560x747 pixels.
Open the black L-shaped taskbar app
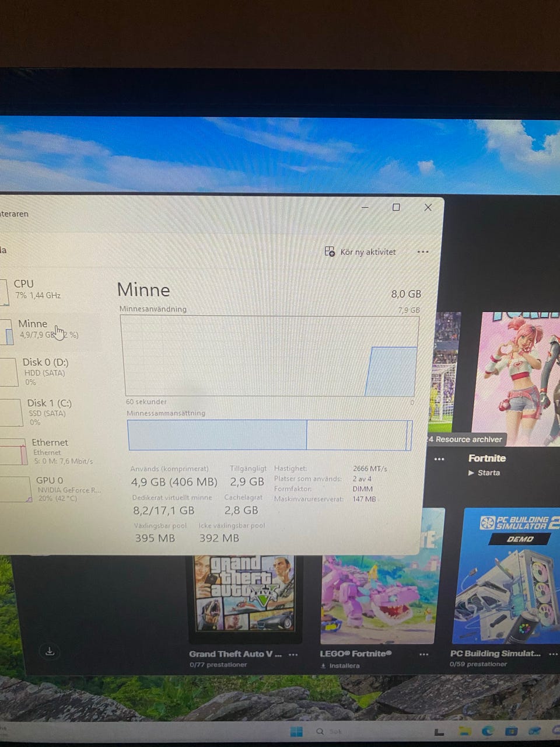439,732
